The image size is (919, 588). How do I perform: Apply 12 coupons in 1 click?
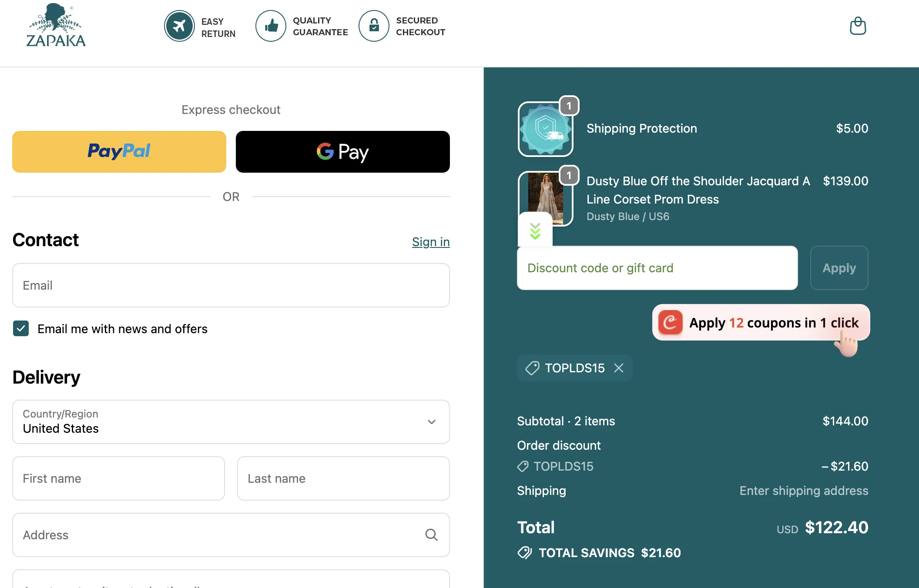click(x=761, y=322)
